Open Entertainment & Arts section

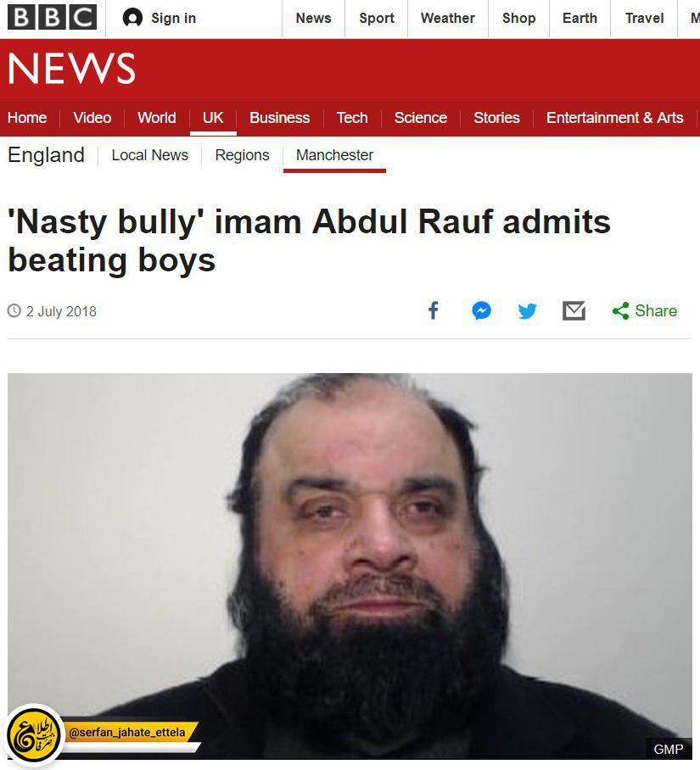click(x=614, y=118)
